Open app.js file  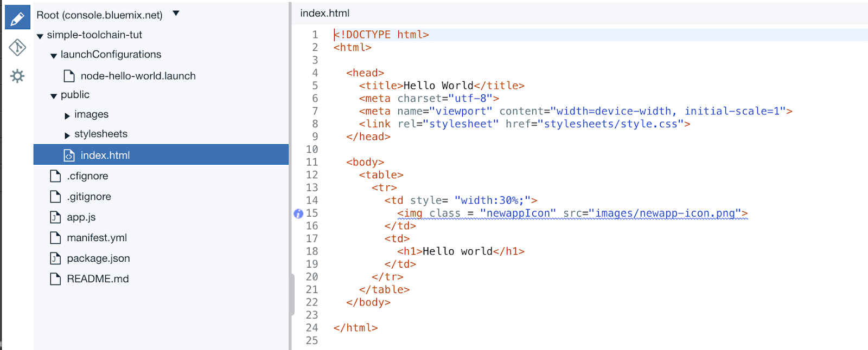tap(81, 217)
